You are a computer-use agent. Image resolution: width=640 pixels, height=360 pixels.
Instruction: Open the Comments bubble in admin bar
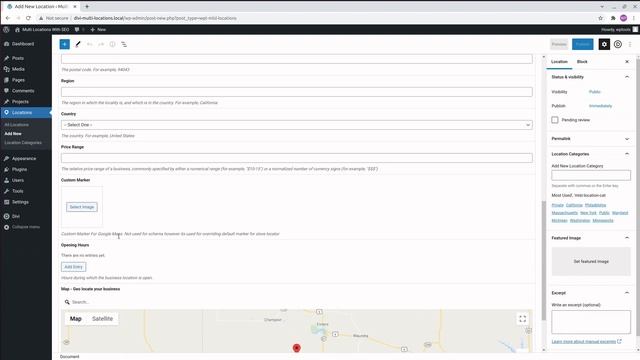click(78, 29)
